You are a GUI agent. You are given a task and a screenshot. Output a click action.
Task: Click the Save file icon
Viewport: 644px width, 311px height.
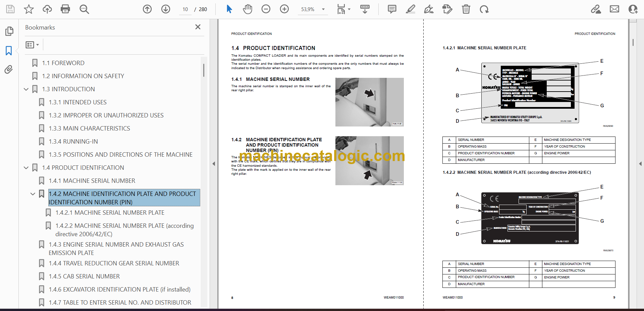[10, 9]
